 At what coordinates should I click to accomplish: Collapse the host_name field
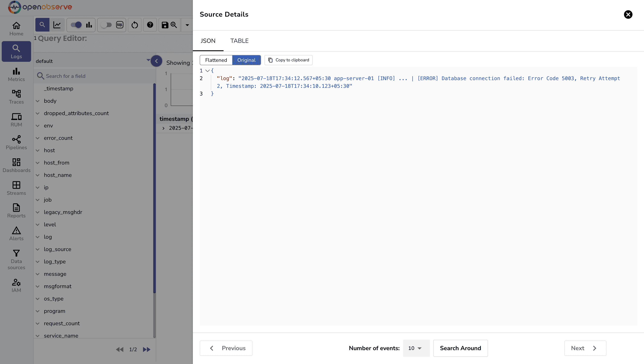[38, 175]
